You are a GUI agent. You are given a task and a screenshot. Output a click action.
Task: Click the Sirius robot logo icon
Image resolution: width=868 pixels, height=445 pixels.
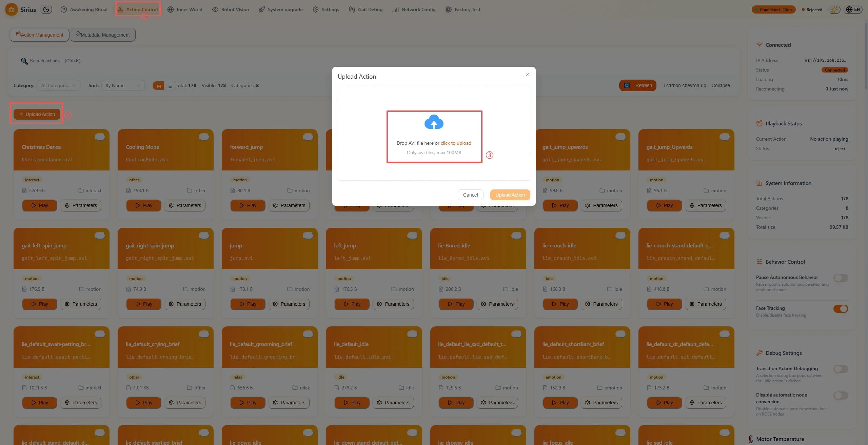[11, 9]
